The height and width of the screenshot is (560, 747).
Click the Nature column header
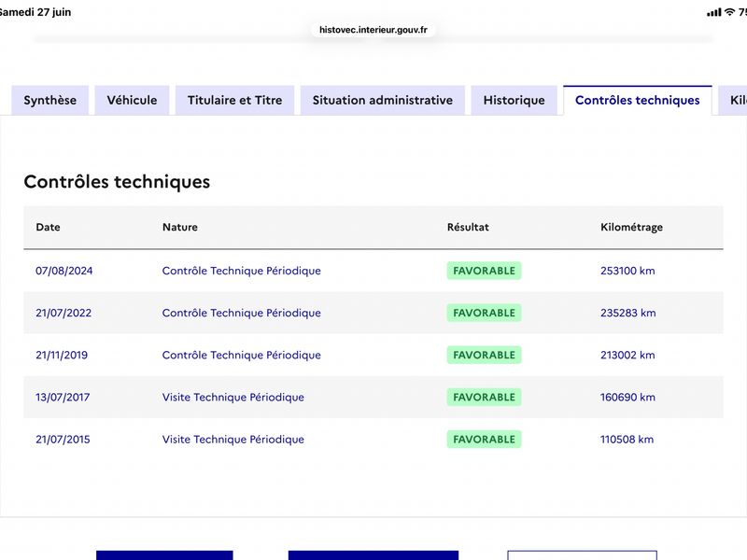180,227
